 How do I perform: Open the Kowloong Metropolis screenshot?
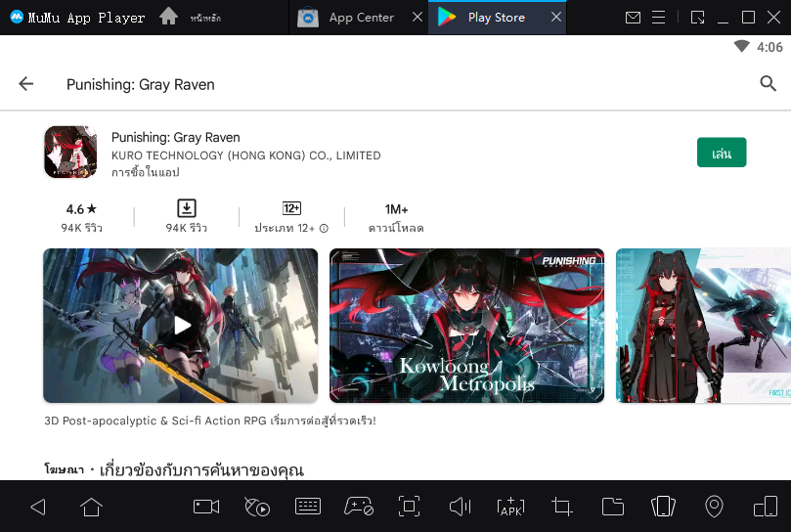(x=466, y=326)
